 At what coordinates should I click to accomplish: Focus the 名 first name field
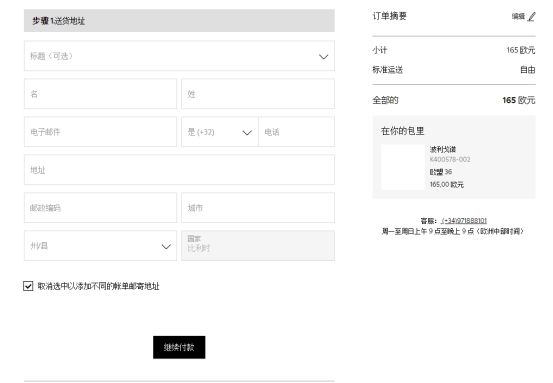100,94
